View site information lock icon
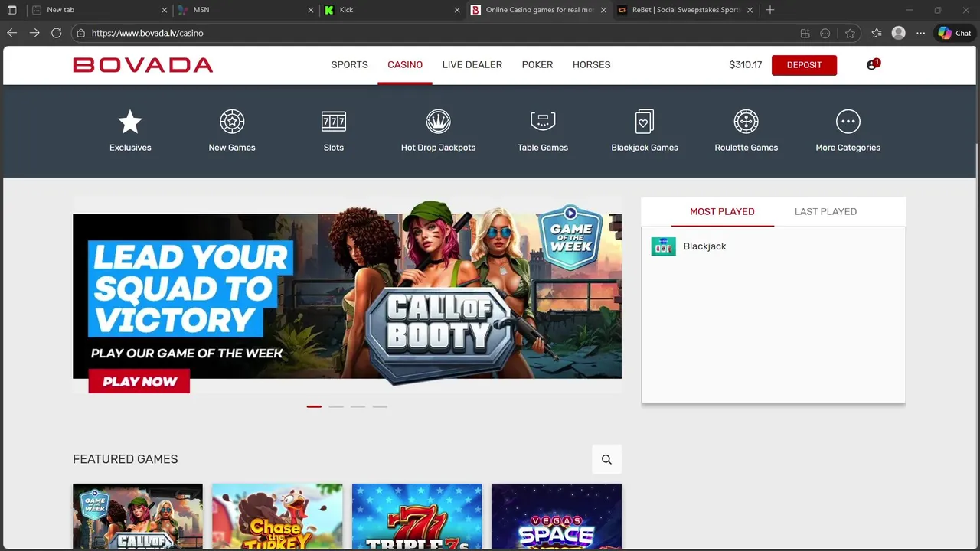 coord(80,33)
